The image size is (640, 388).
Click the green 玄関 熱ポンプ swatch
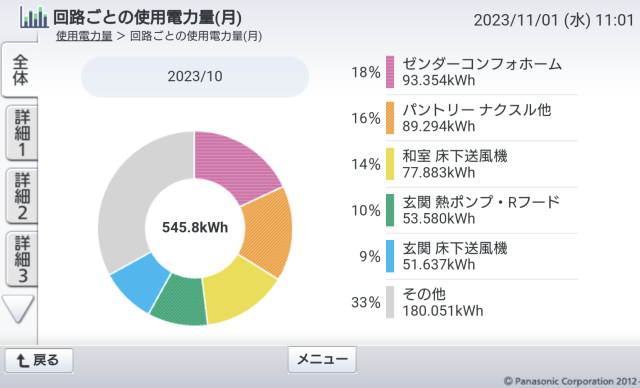click(x=390, y=210)
